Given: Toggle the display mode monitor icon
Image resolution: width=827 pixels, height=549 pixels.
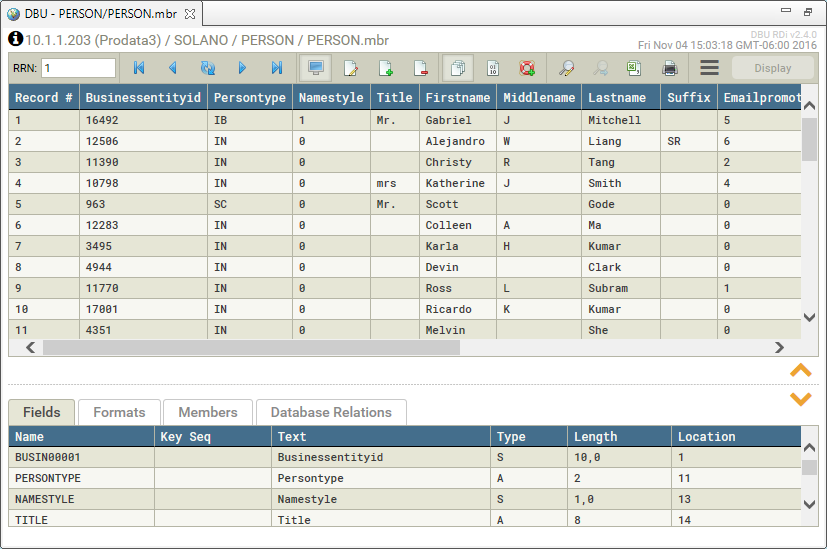Looking at the screenshot, I should [315, 68].
